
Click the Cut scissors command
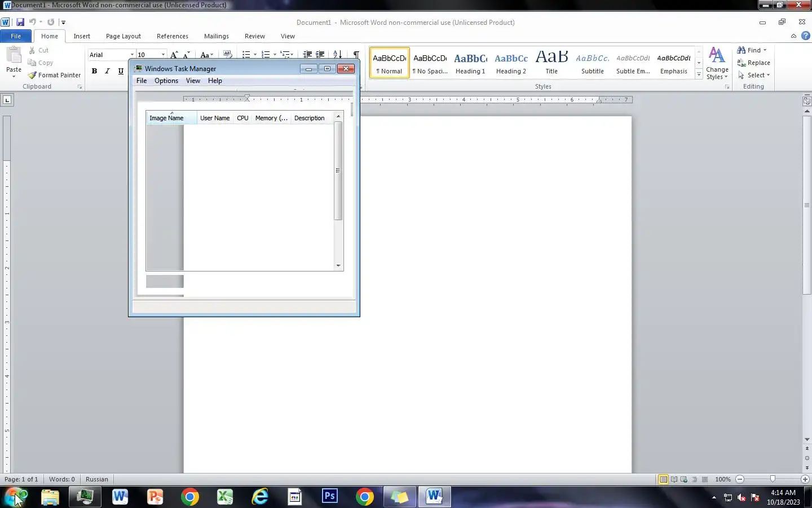pyautogui.click(x=38, y=50)
